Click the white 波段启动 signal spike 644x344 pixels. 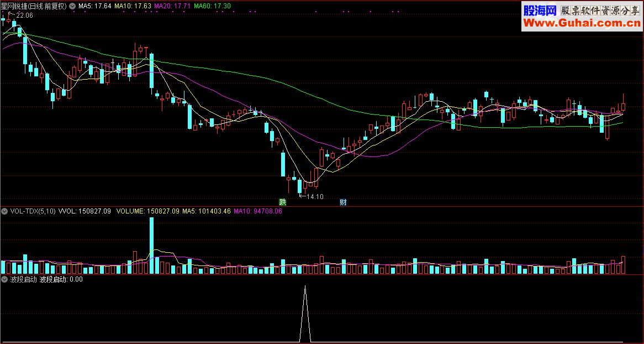[305, 314]
